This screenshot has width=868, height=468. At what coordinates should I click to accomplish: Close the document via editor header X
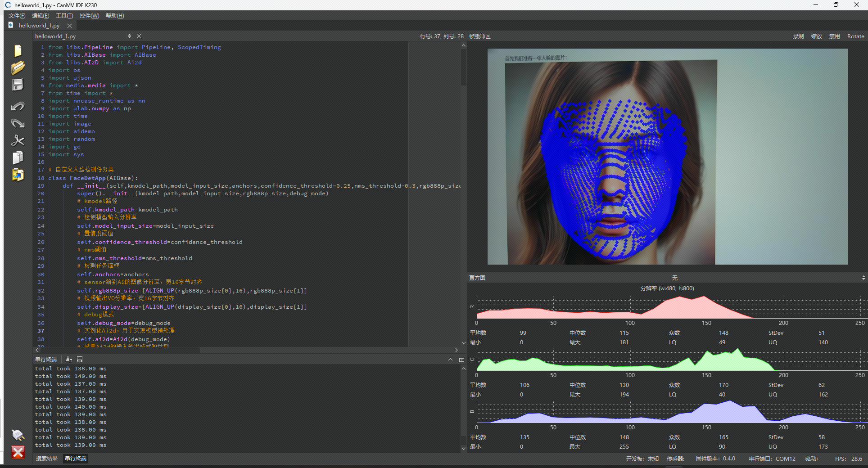pyautogui.click(x=139, y=36)
